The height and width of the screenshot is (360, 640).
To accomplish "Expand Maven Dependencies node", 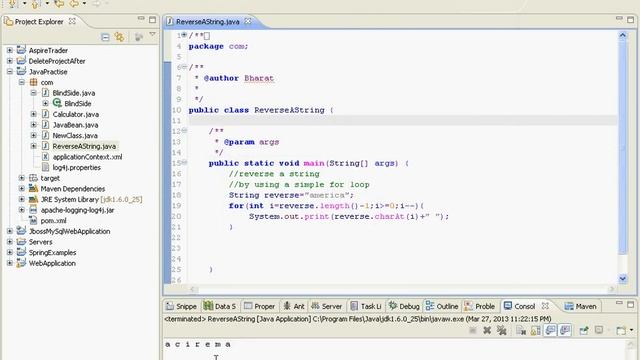I will (x=22, y=189).
